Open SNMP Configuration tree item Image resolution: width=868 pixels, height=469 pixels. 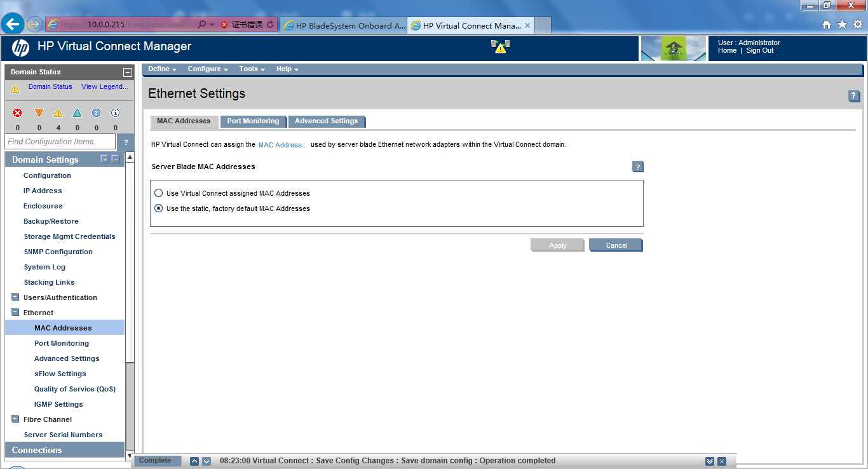(58, 252)
